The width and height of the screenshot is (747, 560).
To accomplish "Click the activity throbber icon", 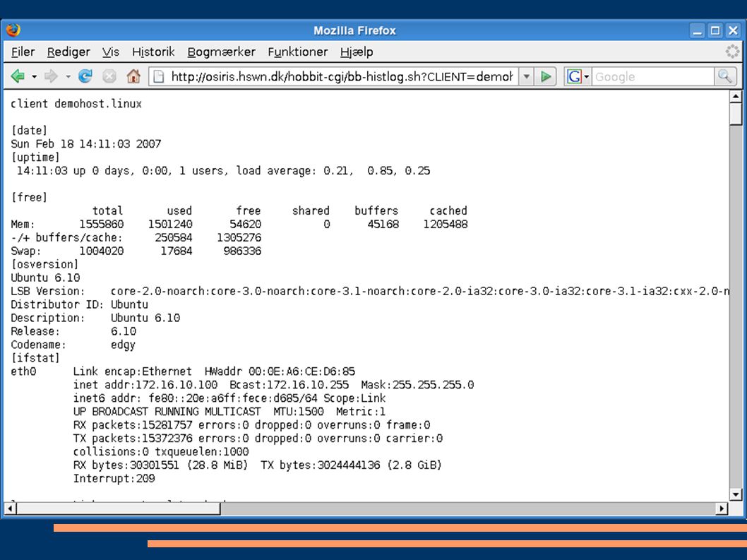I will tap(732, 51).
